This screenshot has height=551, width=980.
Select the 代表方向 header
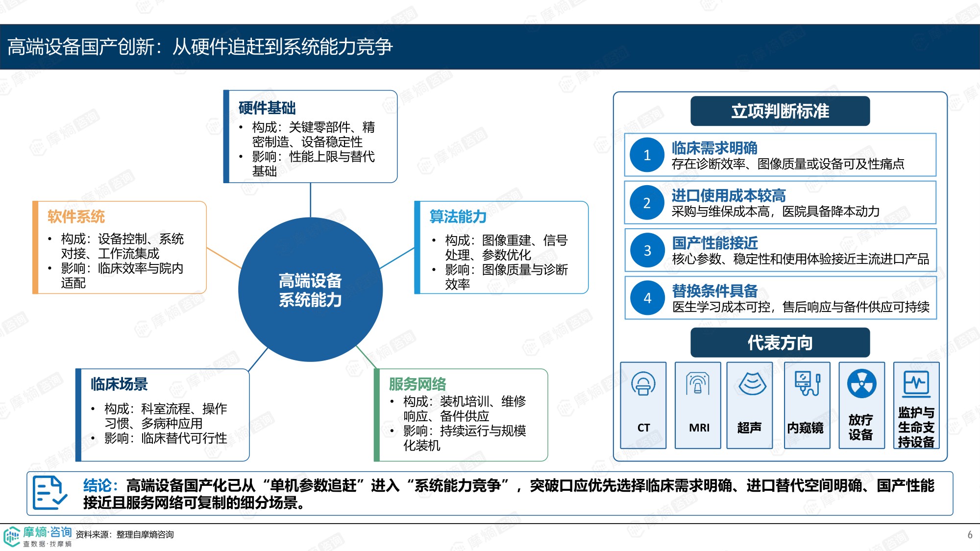[x=780, y=343]
